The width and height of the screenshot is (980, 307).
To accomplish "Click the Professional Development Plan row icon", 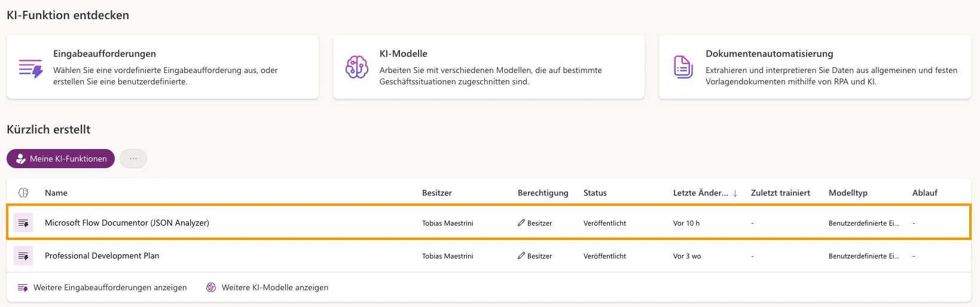I will click(x=23, y=256).
